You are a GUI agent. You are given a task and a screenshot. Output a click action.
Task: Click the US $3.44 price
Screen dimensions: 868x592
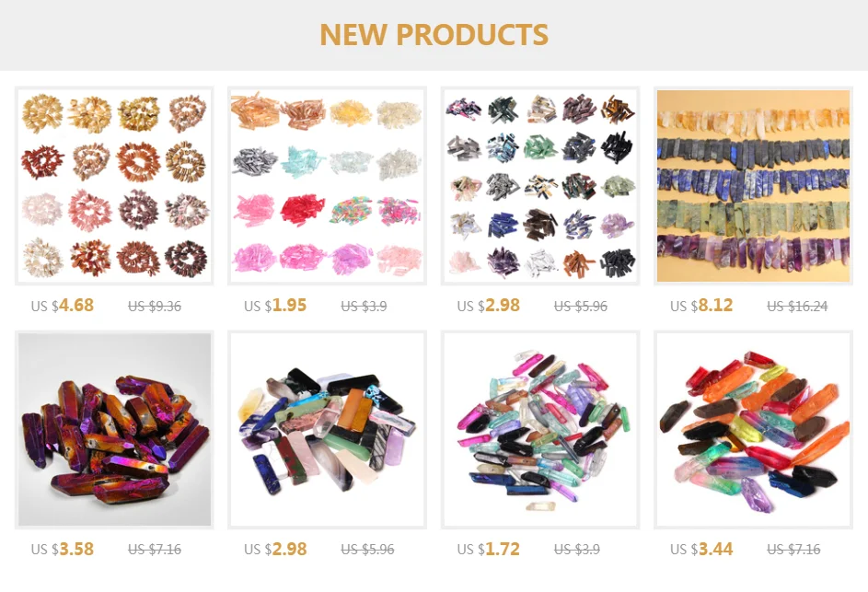click(701, 549)
